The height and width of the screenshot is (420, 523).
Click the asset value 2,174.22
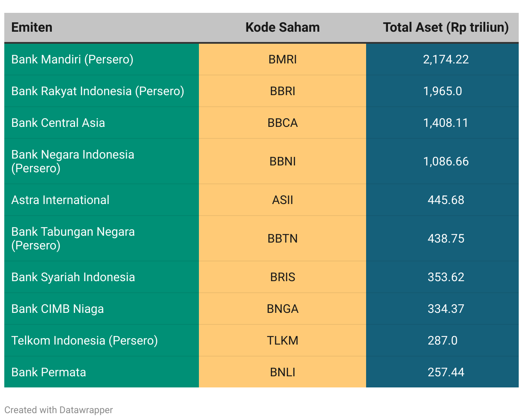coord(446,59)
